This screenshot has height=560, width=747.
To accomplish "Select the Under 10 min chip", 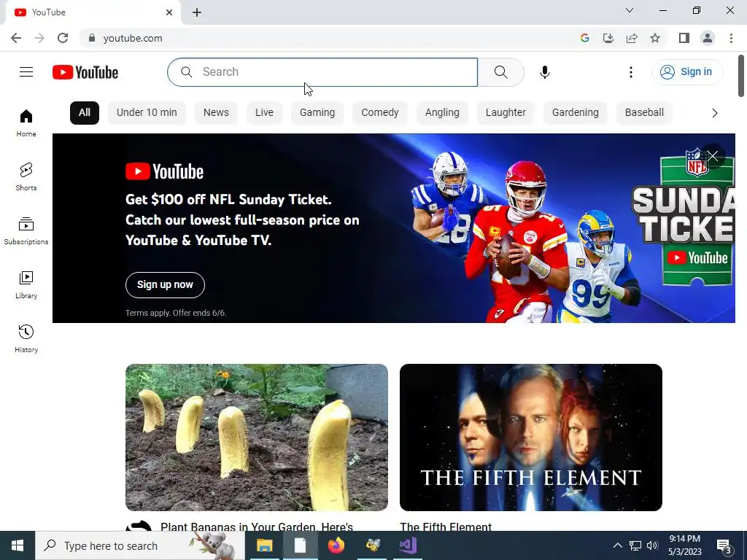I will tap(147, 113).
